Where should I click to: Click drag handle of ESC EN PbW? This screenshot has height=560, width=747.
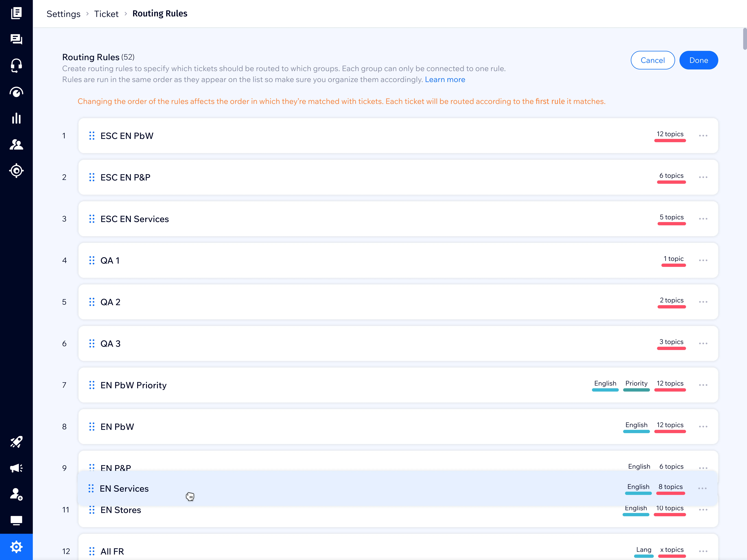tap(92, 136)
